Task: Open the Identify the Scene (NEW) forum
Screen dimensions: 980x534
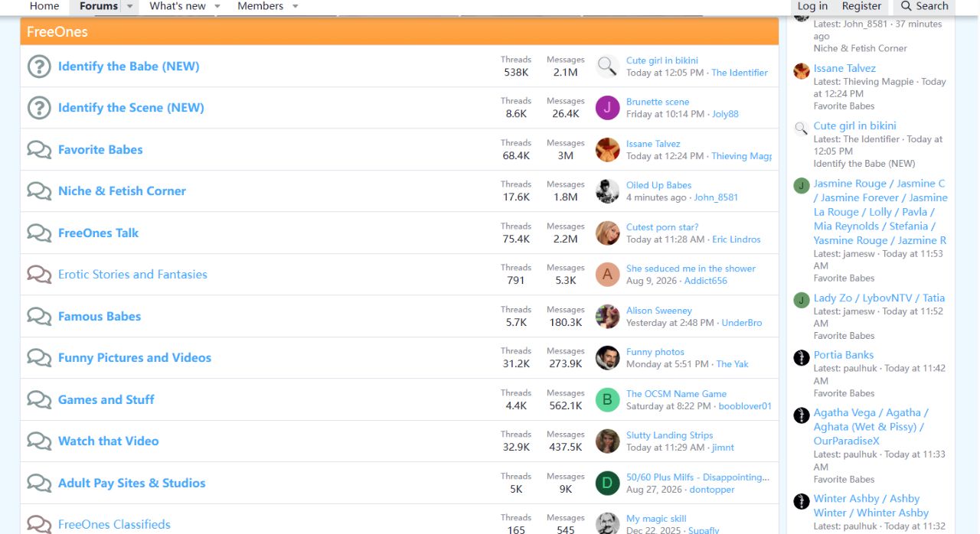Action: (x=131, y=108)
